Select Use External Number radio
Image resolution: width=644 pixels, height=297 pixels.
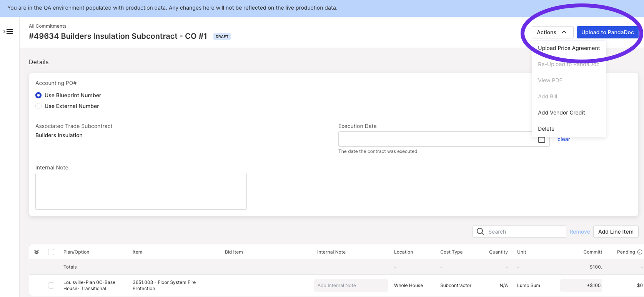tap(38, 106)
